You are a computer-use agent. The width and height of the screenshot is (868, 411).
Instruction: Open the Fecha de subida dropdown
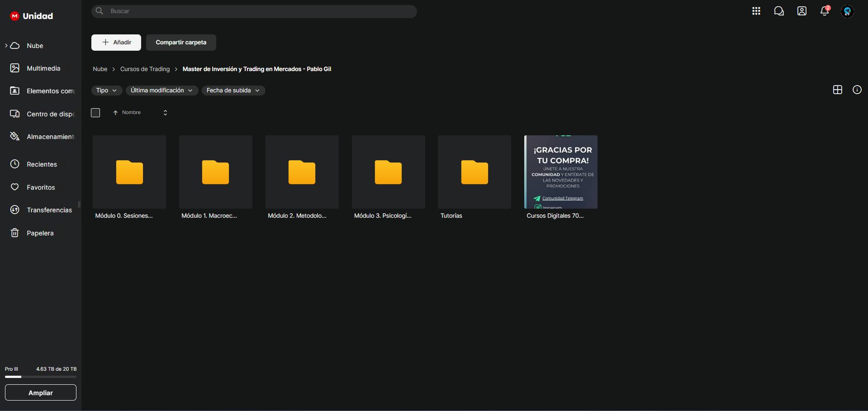[x=233, y=91]
